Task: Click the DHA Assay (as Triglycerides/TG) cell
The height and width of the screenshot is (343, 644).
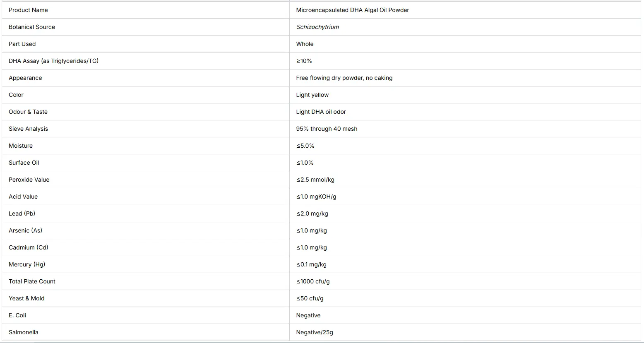Action: tap(146, 61)
